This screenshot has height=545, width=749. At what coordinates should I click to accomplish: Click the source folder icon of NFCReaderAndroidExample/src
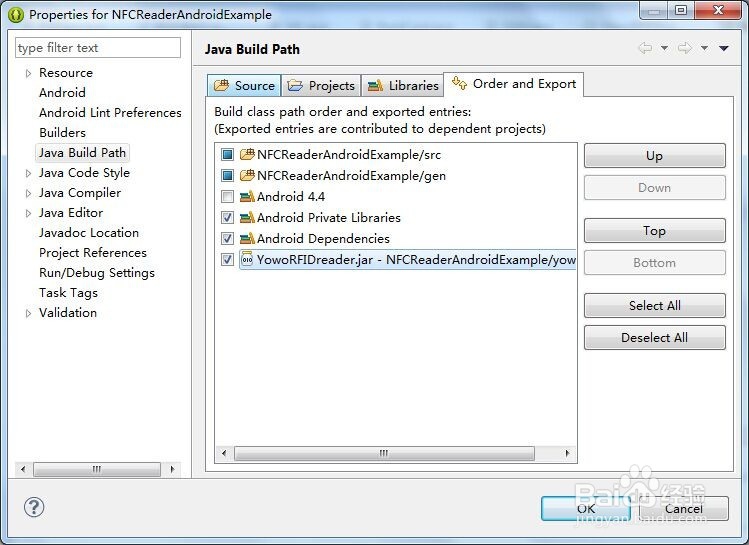[247, 154]
